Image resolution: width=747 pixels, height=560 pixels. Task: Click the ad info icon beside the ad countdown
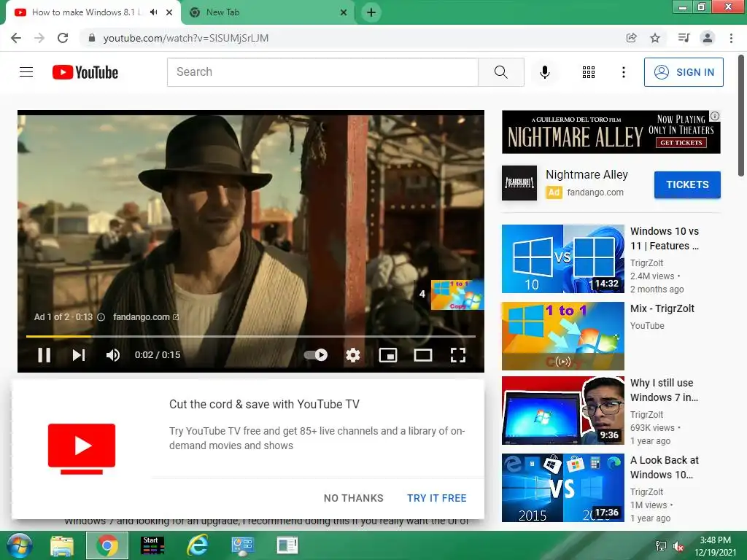101,317
